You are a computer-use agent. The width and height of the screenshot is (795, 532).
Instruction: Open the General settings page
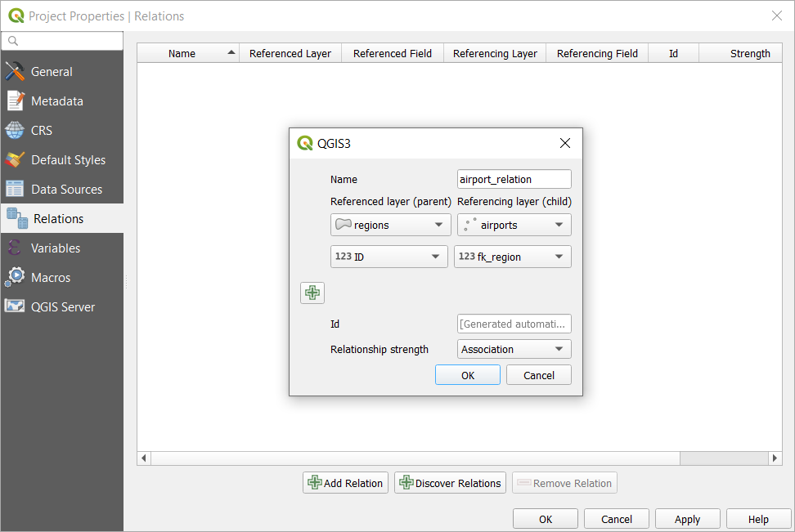coord(52,72)
